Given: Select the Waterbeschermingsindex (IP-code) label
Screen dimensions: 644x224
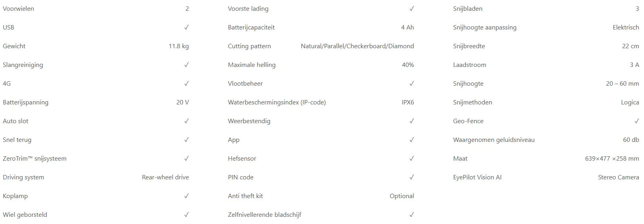Looking at the screenshot, I should 277,102.
